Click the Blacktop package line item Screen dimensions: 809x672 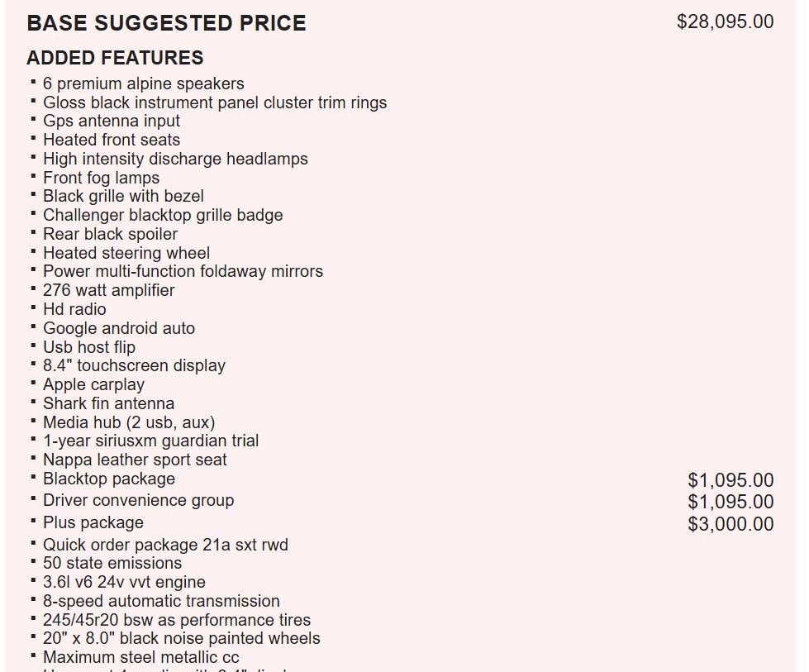pos(109,479)
